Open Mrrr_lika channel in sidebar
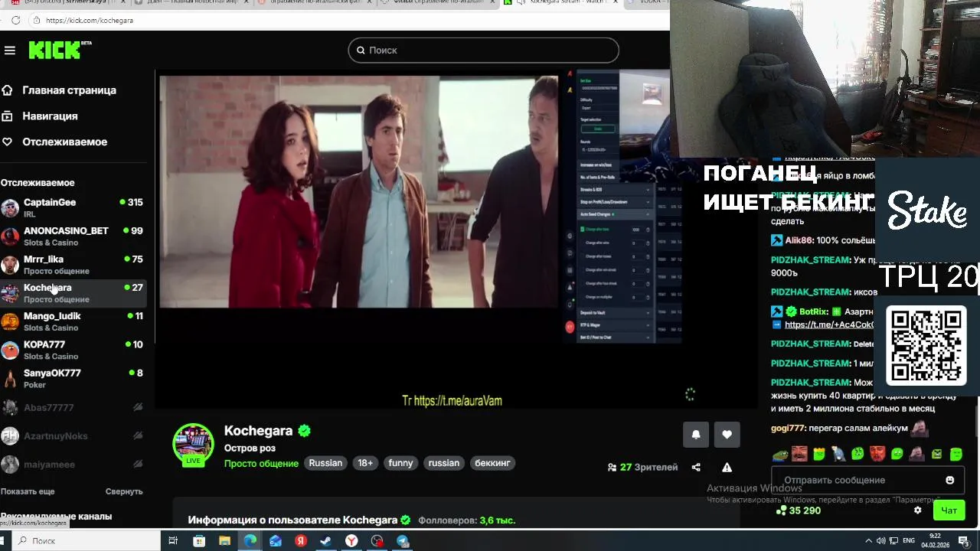This screenshot has width=980, height=551. coord(73,265)
